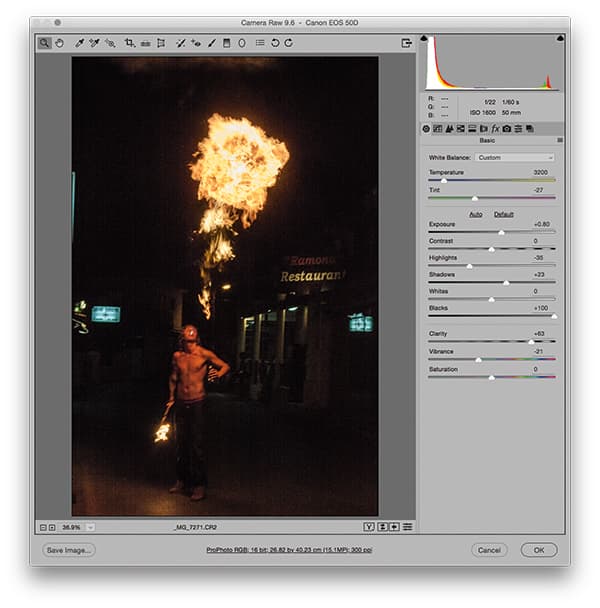Click the Temperature slider handle
Screen dimensions: 600x608
tap(444, 181)
